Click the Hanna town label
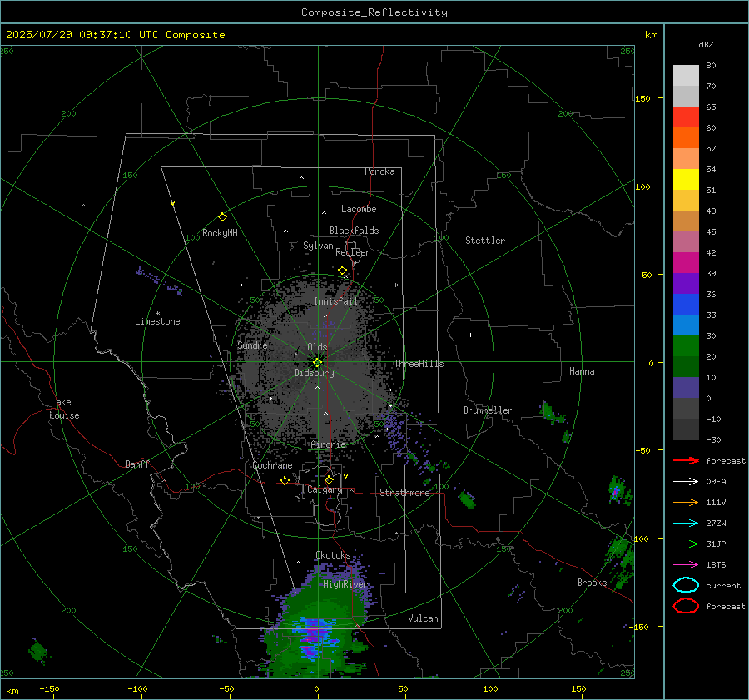 pyautogui.click(x=582, y=371)
